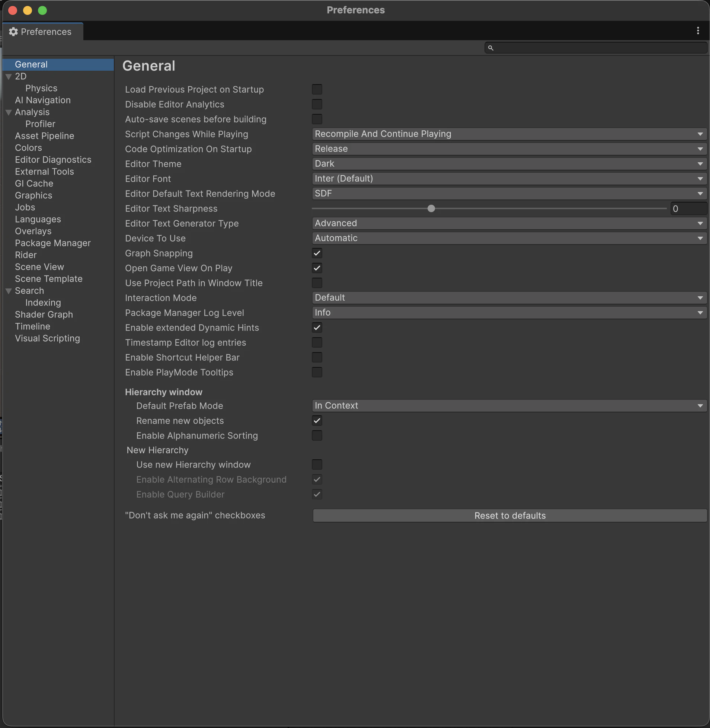Enable Alphanumeric Sorting checkbox
The height and width of the screenshot is (728, 710).
tap(317, 435)
